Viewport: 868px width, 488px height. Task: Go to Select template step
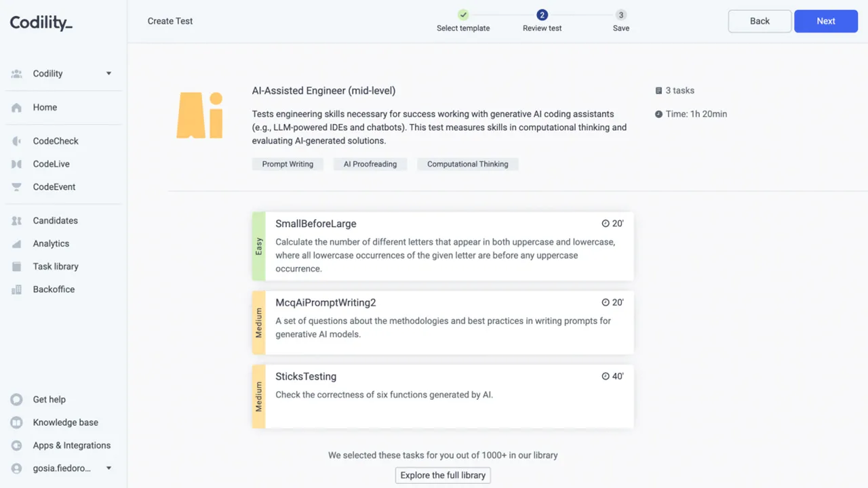(463, 15)
